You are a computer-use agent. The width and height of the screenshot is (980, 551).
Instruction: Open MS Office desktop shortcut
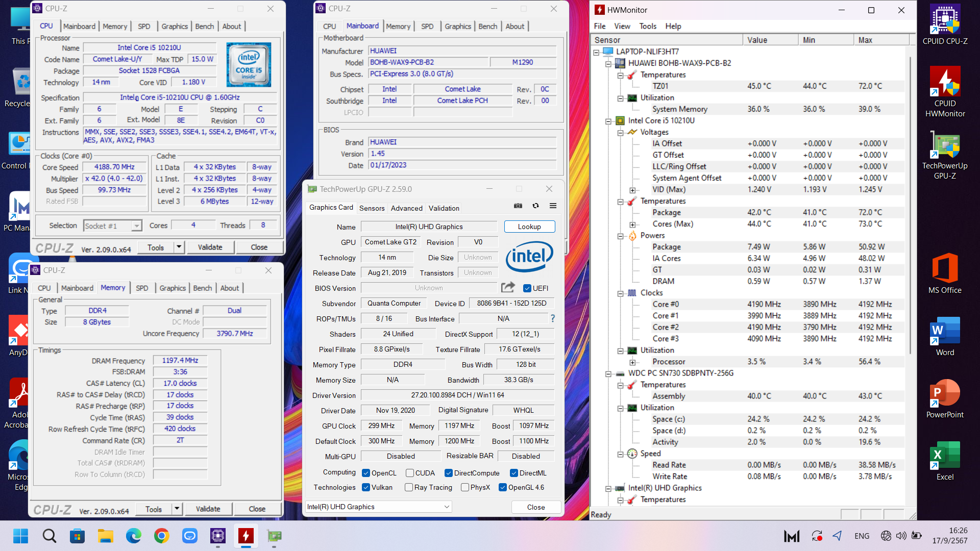[945, 273]
